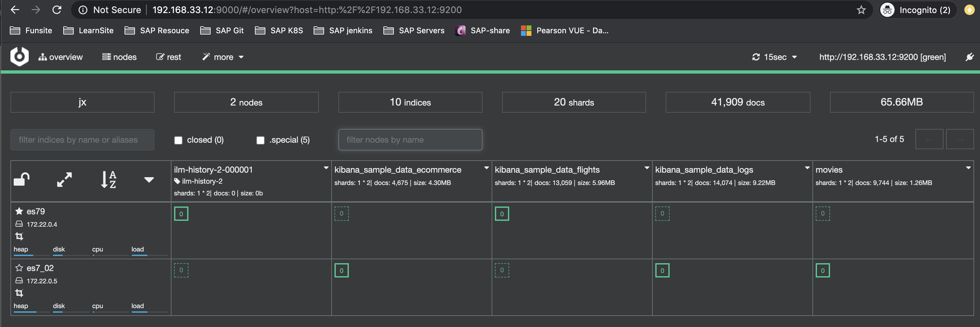Open the Funsite bookmarks folder
The width and height of the screenshot is (980, 327).
click(31, 30)
